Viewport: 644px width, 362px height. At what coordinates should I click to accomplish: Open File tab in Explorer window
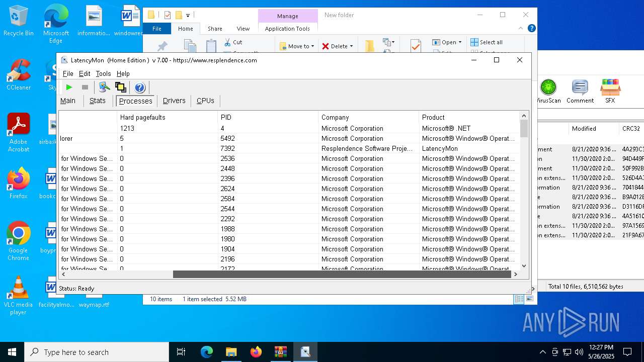[x=157, y=29]
